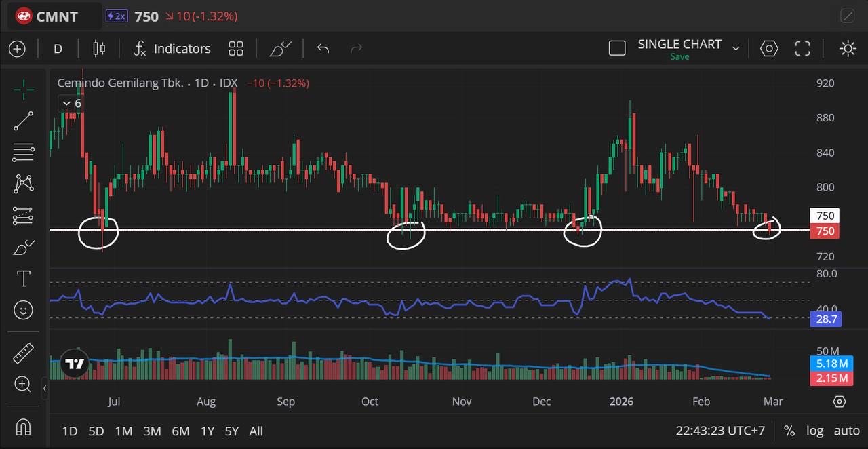Select the 3M time range
This screenshot has height=449, width=868.
[152, 431]
